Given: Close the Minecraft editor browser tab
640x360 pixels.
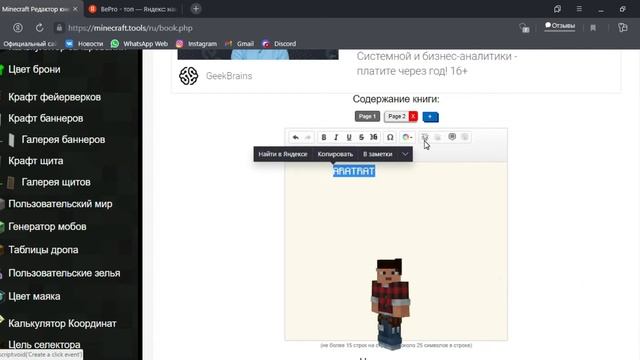Looking at the screenshot, I should click(75, 9).
